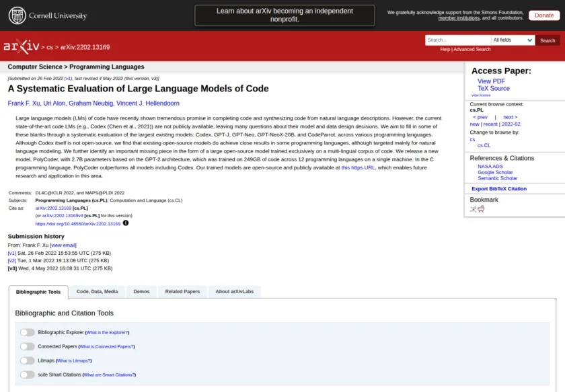Click the arXiv logo in the header
This screenshot has width=565, height=392.
click(x=22, y=46)
